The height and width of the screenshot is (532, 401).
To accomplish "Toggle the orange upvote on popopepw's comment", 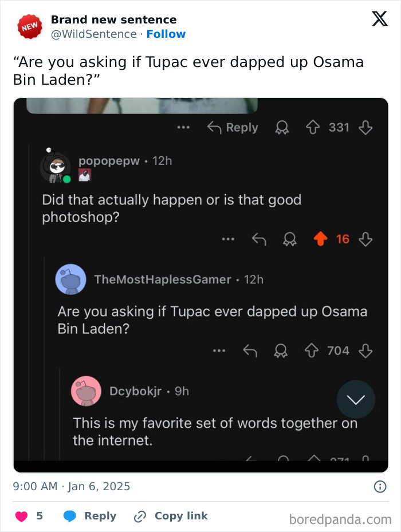I will [x=323, y=239].
